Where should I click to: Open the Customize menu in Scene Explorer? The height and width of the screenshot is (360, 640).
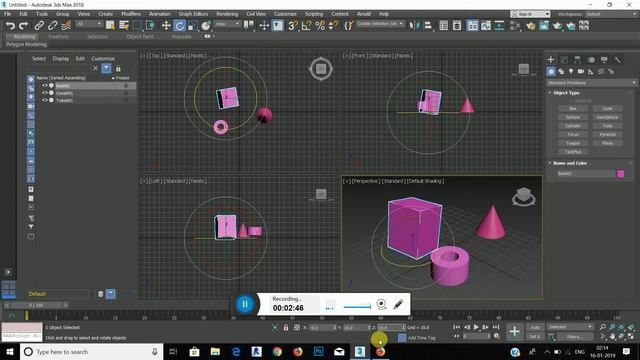[103, 59]
